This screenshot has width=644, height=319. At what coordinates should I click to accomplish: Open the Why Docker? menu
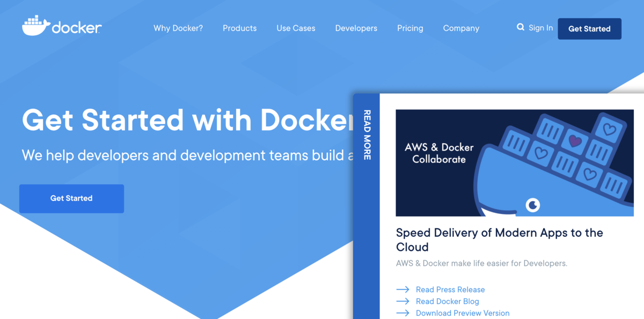178,28
